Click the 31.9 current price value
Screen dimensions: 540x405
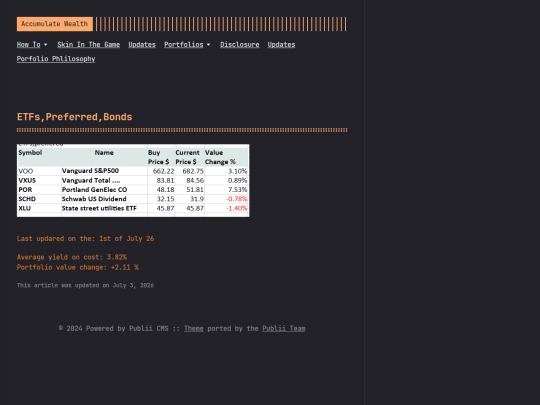[x=197, y=199]
